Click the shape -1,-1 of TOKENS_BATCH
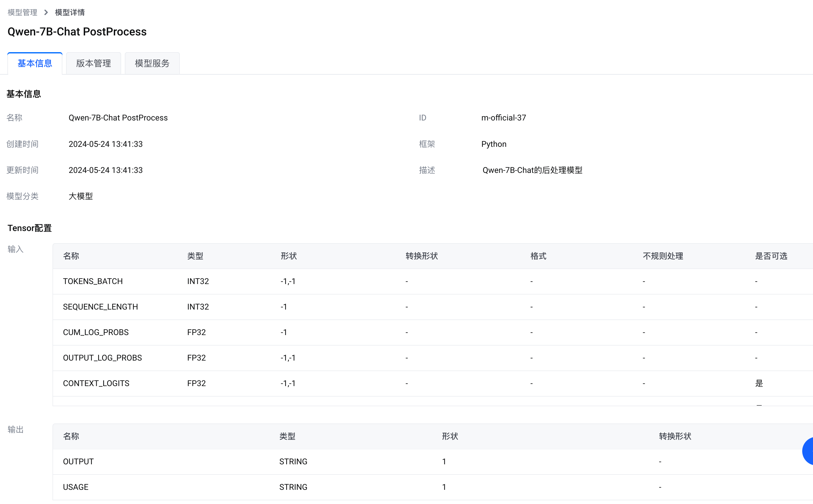 pos(288,281)
